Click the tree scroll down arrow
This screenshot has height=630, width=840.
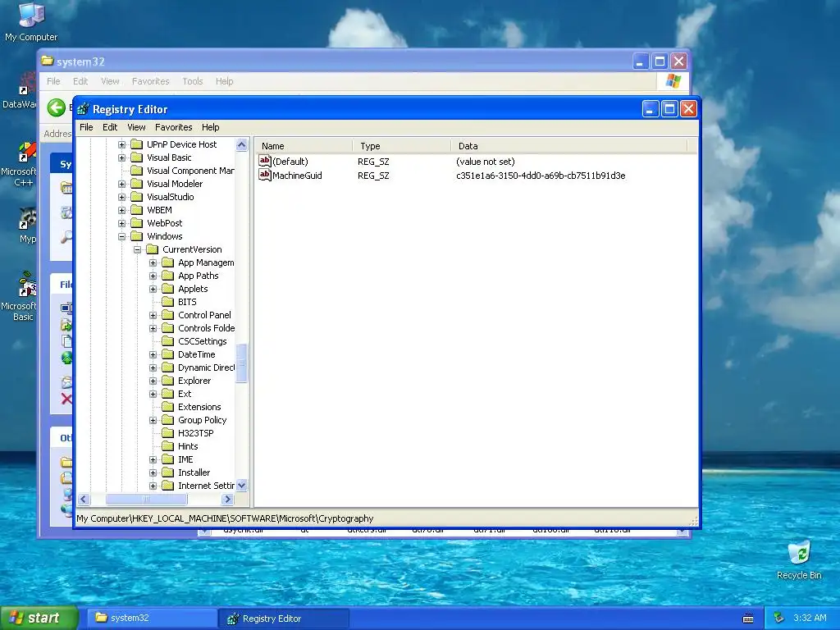tap(242, 486)
